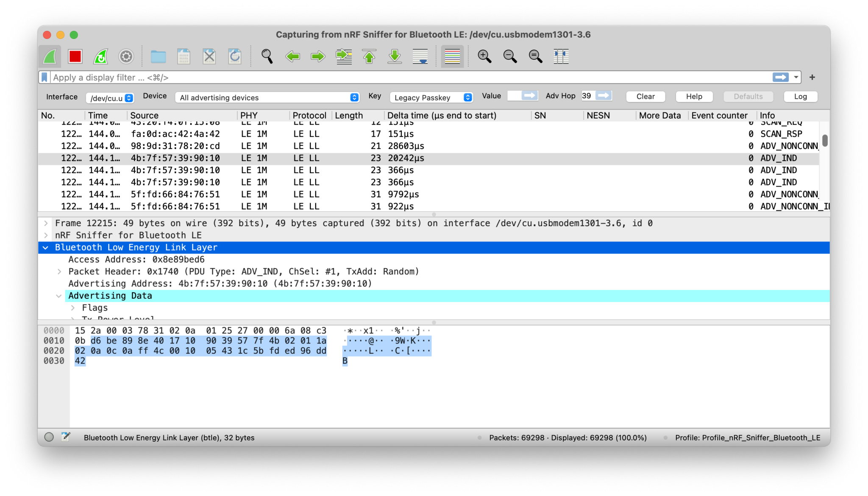Toggle automatic scrolling during live capture
This screenshot has width=868, height=496.
420,56
